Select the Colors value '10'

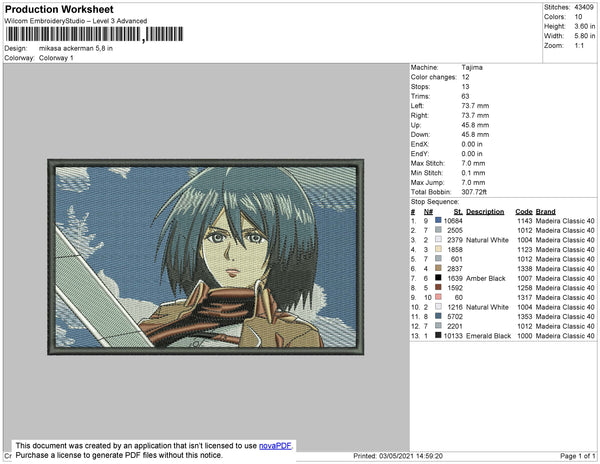click(x=578, y=17)
